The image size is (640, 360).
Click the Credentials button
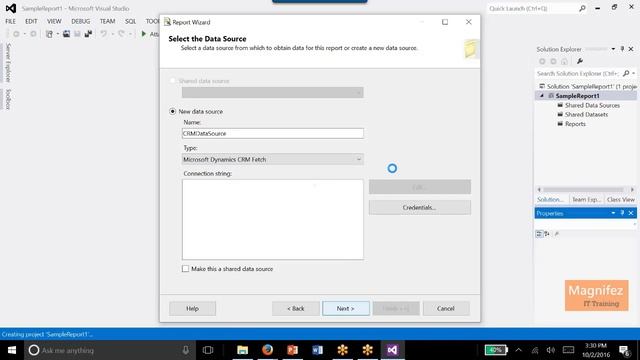coord(420,207)
